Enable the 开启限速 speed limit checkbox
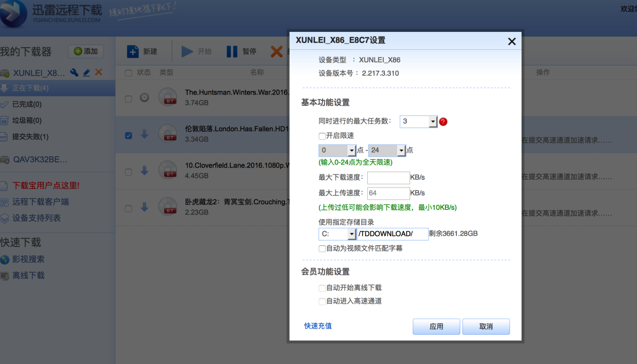 pos(322,136)
